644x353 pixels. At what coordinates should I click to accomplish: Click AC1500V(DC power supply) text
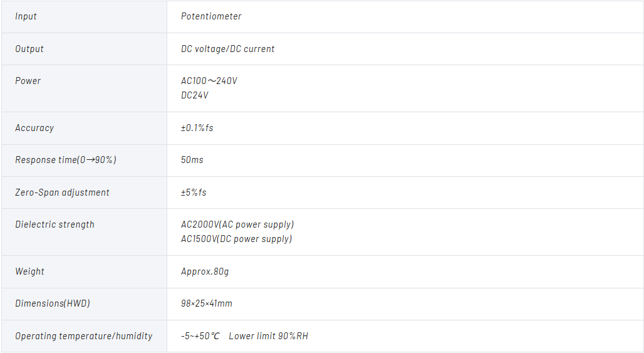237,239
